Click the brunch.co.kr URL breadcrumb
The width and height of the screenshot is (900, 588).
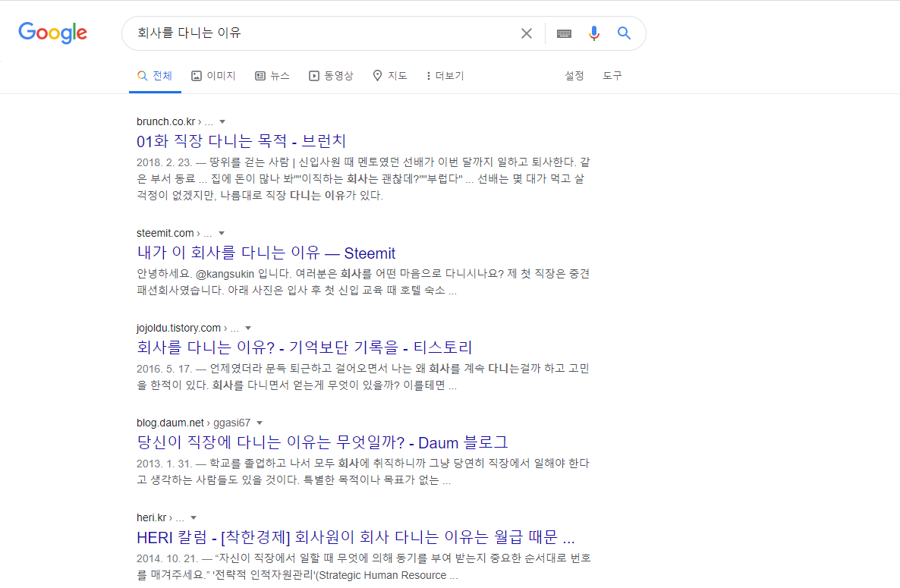pos(175,121)
